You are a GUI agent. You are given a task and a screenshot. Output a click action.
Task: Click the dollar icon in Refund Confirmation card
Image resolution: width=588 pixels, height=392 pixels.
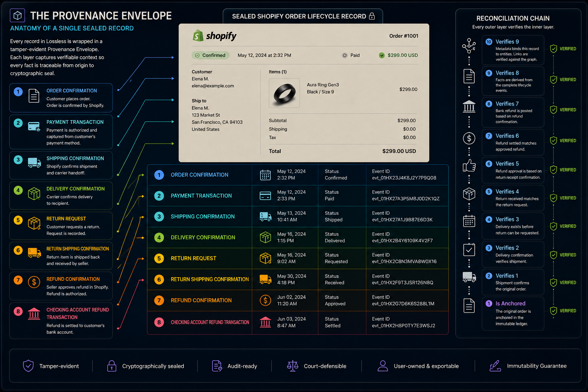point(34,282)
